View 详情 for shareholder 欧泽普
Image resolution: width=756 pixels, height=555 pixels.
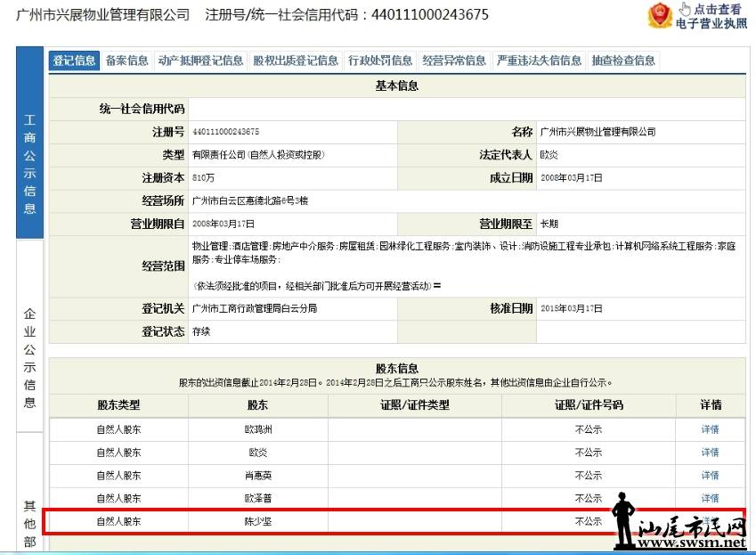710,499
